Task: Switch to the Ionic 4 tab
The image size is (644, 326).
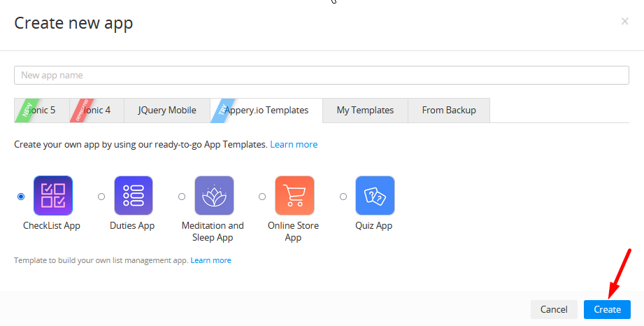Action: click(96, 110)
